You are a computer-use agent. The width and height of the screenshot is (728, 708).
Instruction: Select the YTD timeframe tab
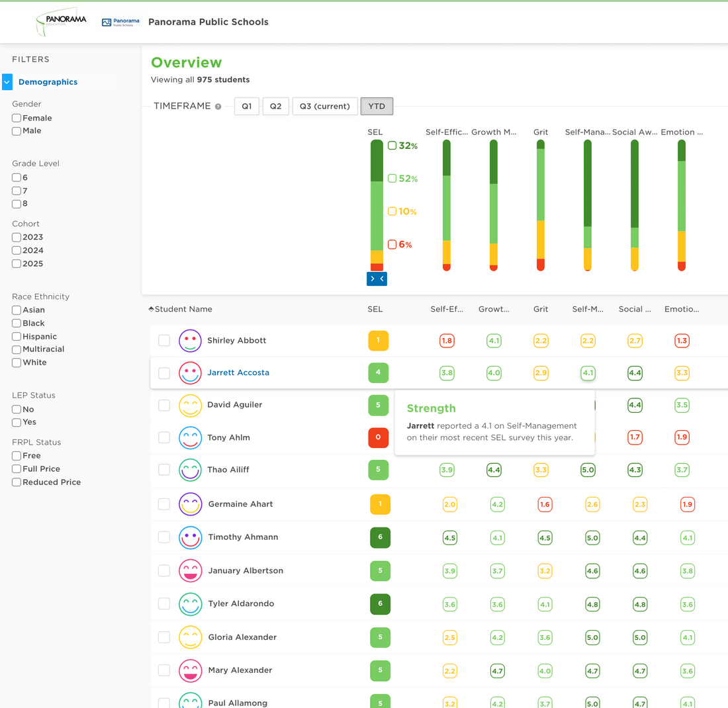pyautogui.click(x=377, y=107)
